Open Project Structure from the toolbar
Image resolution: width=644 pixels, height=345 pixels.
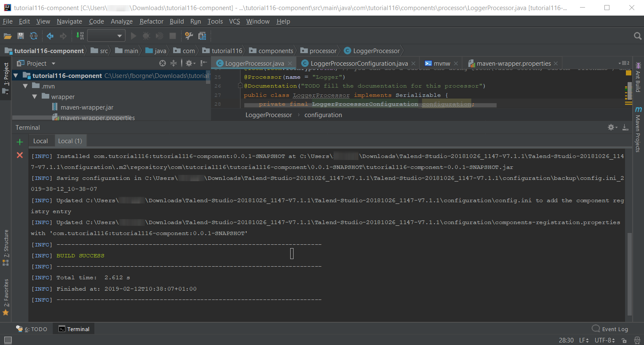pyautogui.click(x=202, y=36)
